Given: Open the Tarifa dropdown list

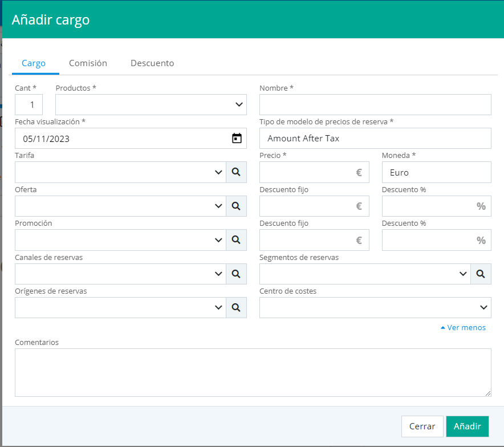Looking at the screenshot, I should point(120,172).
